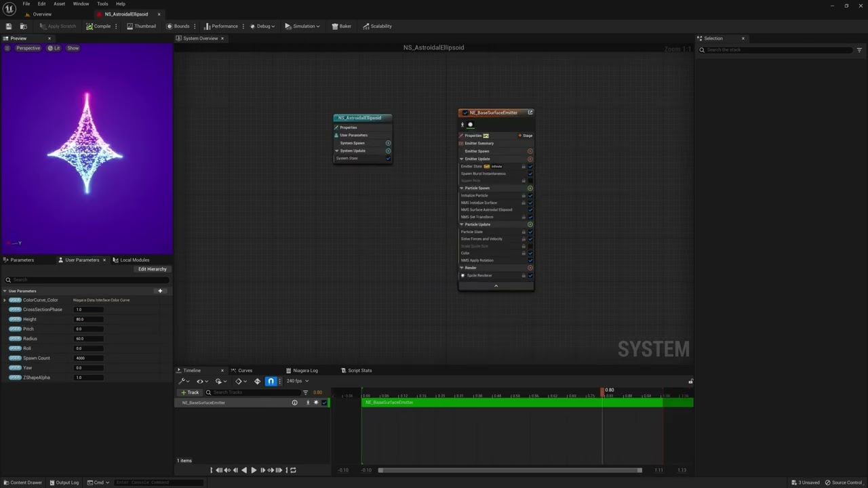The image size is (868, 488).
Task: Expand the ColorCurve_Color parameter
Action: point(5,300)
